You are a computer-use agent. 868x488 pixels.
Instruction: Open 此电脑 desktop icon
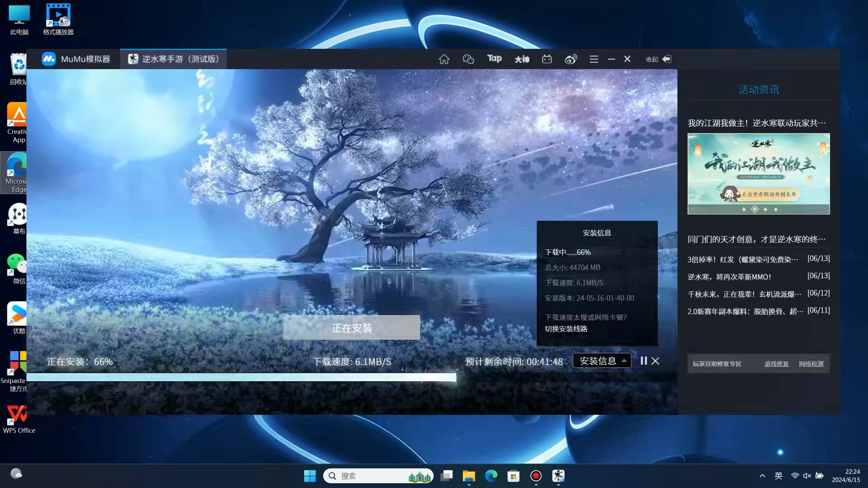pyautogui.click(x=19, y=20)
